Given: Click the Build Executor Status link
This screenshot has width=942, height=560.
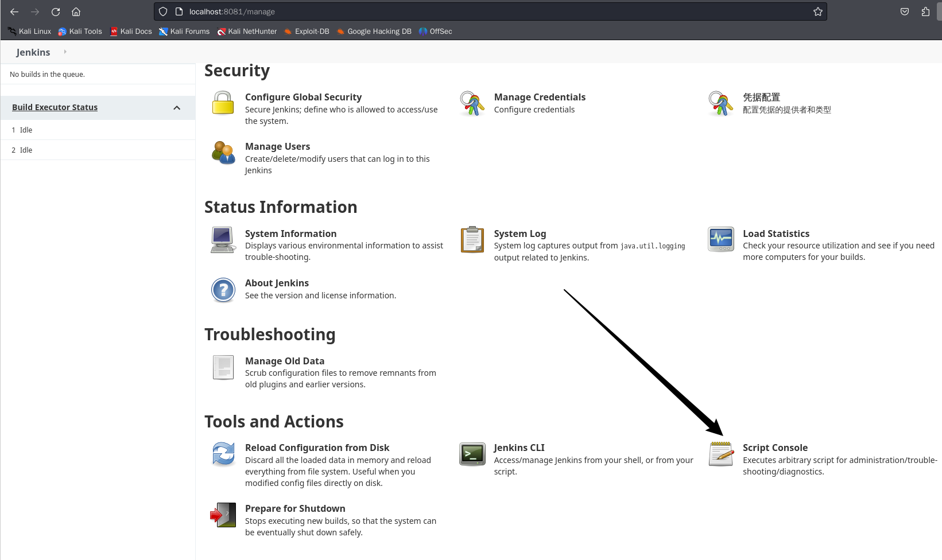Looking at the screenshot, I should click(55, 107).
